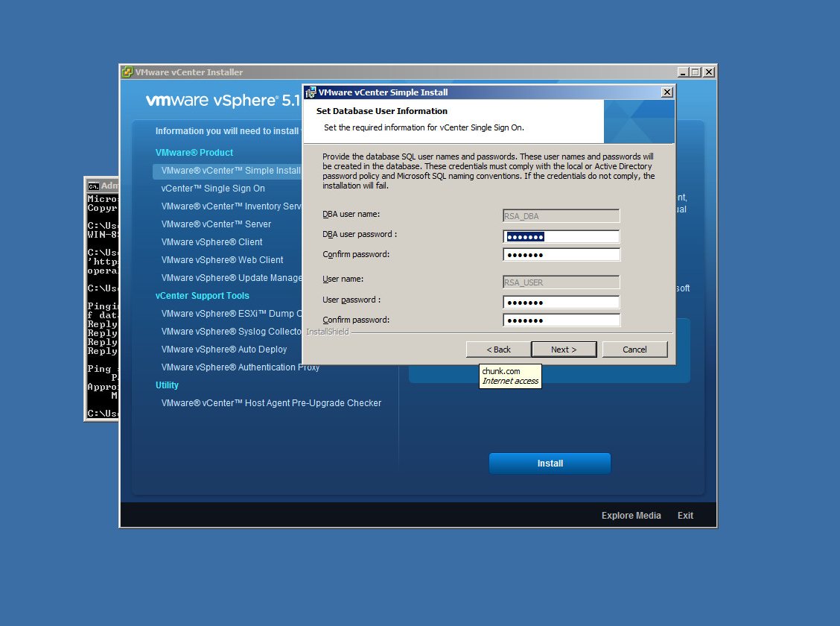This screenshot has width=840, height=626.
Task: Select the vSphere Auto Deploy item
Action: (x=223, y=350)
